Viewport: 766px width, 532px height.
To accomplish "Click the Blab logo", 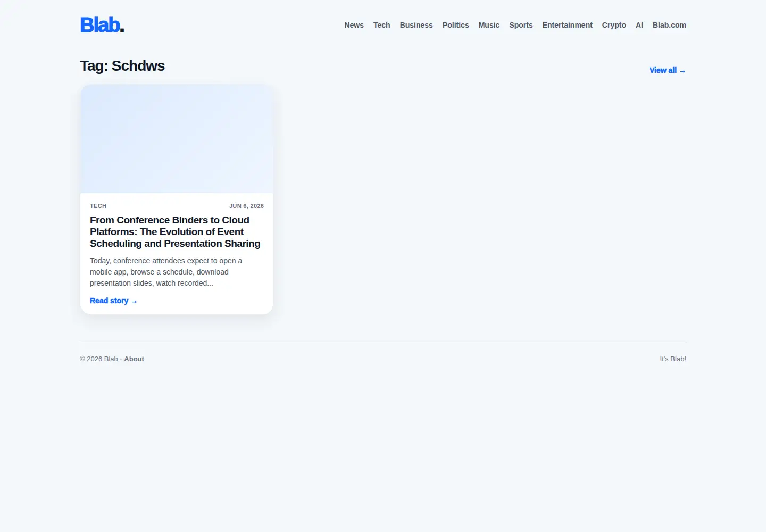I will (x=102, y=25).
